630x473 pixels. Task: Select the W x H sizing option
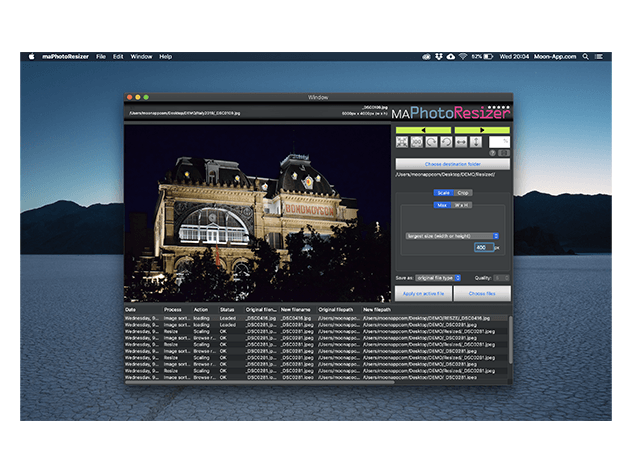(x=463, y=205)
